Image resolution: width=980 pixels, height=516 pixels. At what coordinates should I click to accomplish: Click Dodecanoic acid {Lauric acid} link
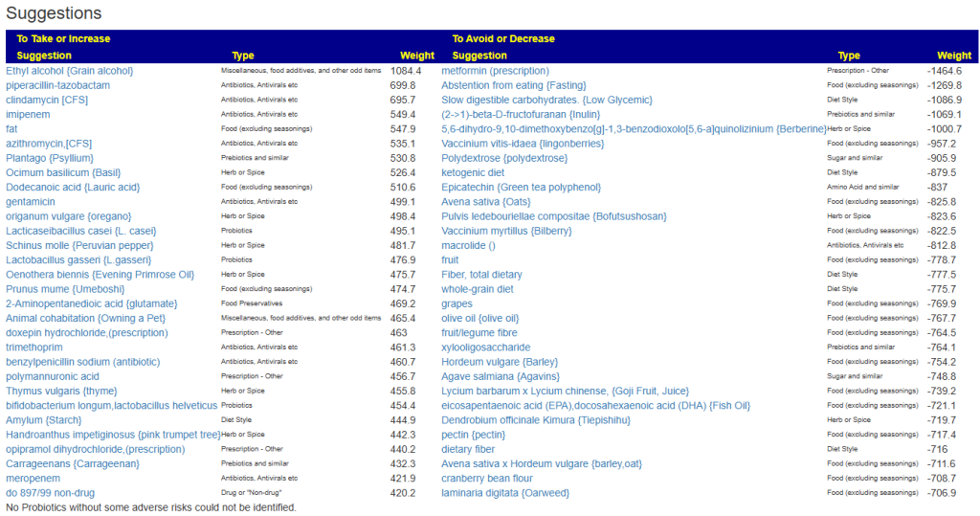(73, 187)
